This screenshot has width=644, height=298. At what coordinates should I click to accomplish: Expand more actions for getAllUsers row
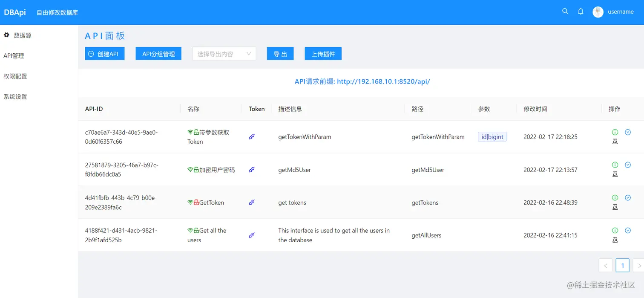628,231
